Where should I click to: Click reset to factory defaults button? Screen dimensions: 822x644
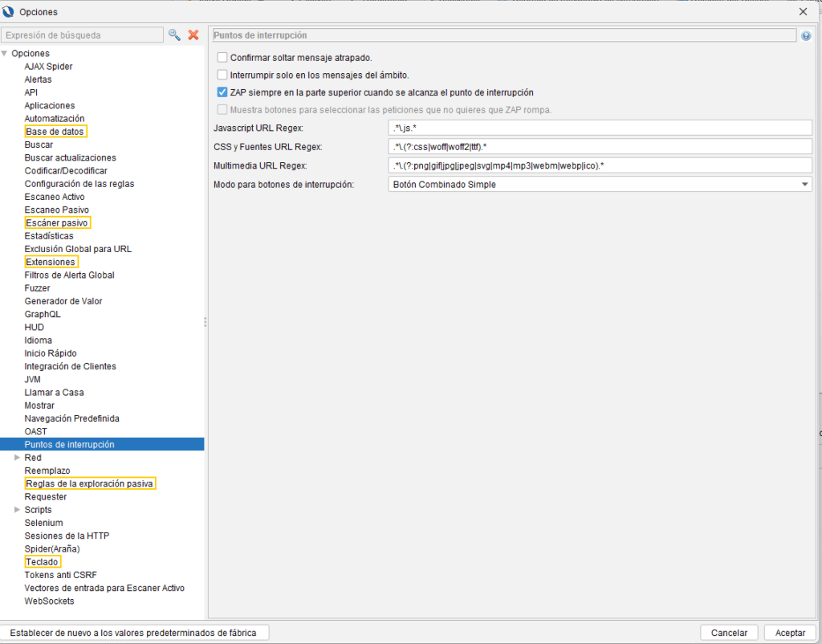(x=135, y=633)
